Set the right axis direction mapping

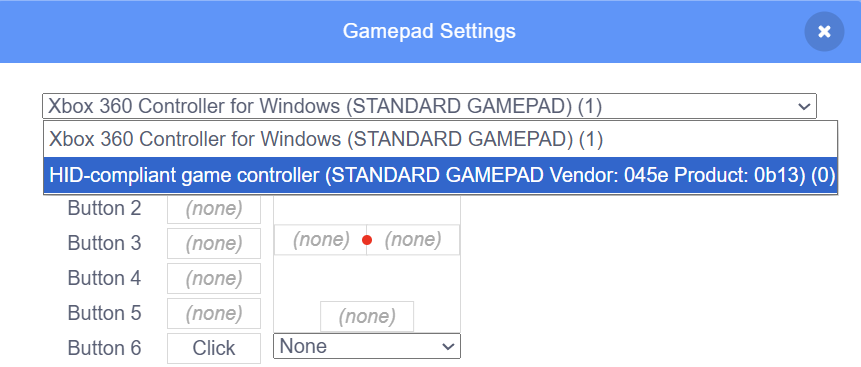click(413, 240)
